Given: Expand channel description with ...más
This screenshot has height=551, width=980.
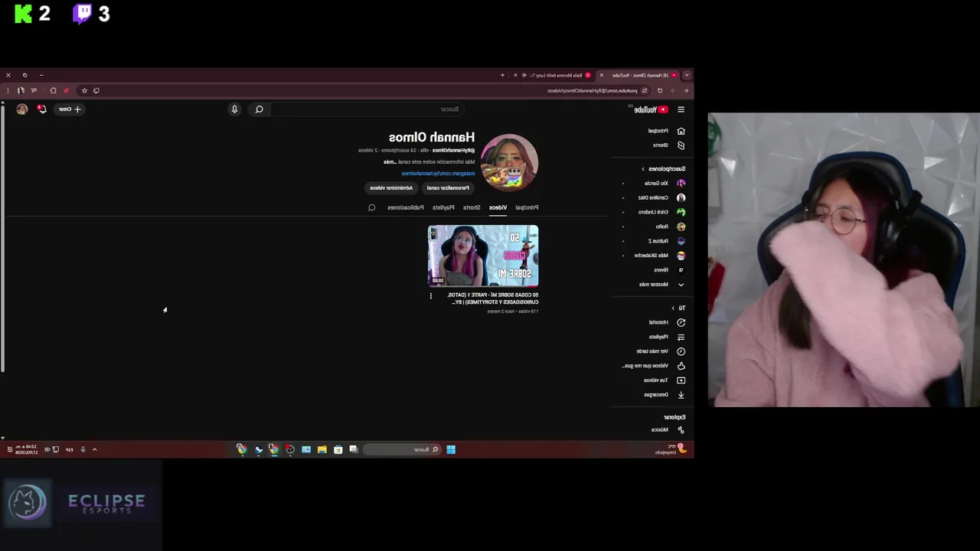Looking at the screenshot, I should [390, 162].
